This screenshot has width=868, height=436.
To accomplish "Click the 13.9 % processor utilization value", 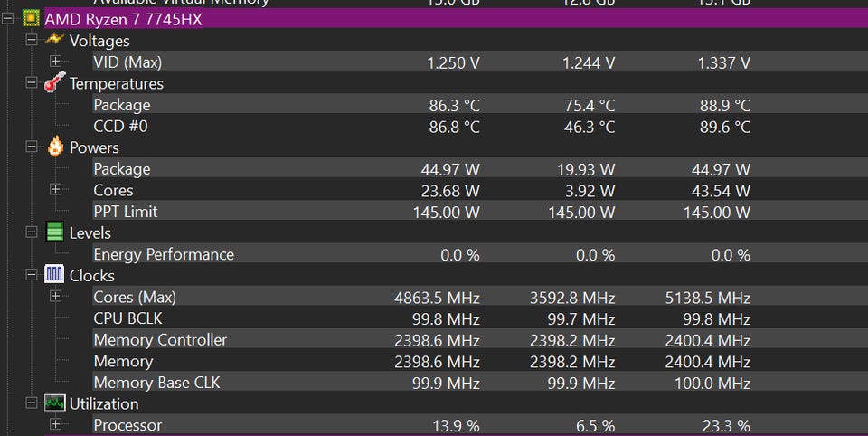I will click(x=456, y=426).
